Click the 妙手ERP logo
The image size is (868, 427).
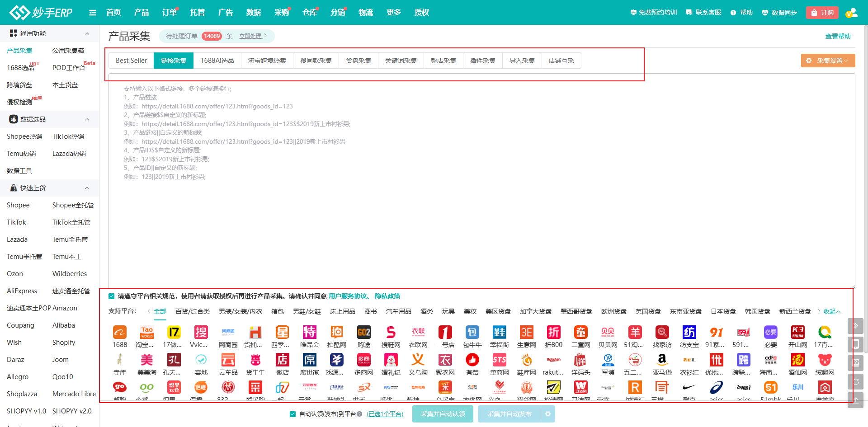[x=41, y=12]
